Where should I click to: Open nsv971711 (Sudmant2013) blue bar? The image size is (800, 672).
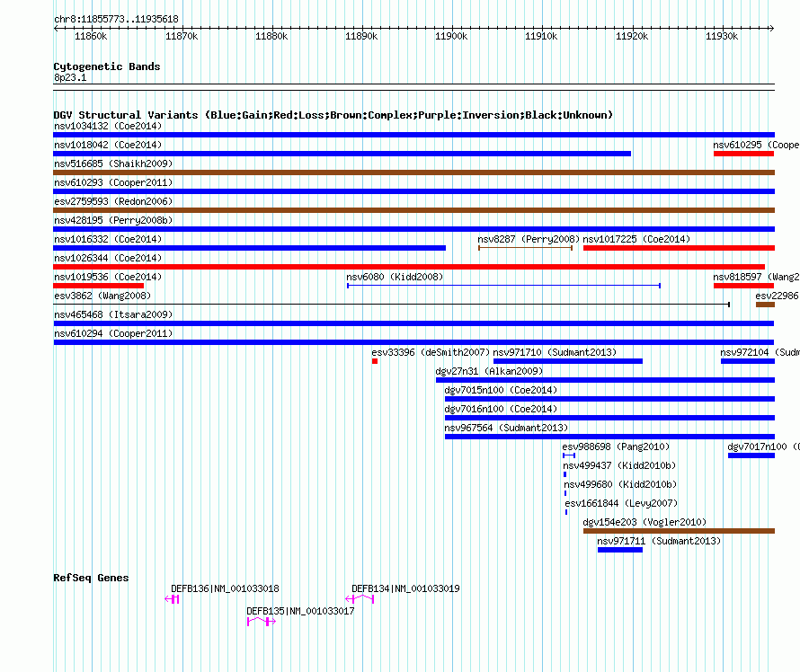click(x=620, y=550)
